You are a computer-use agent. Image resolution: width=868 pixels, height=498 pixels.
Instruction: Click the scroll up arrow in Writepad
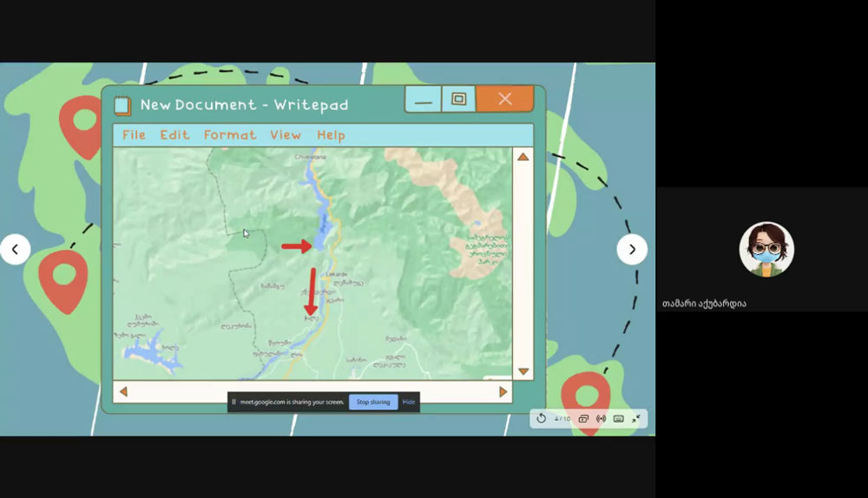tap(523, 157)
